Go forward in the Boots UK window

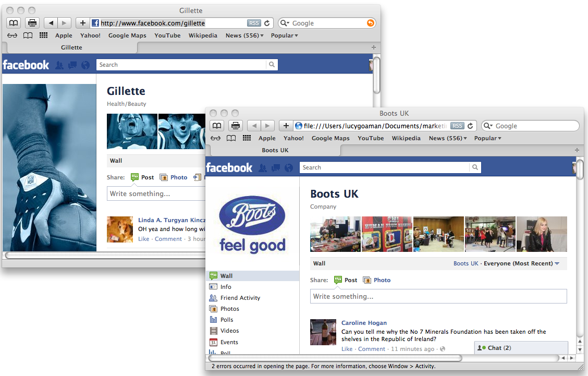pos(267,126)
